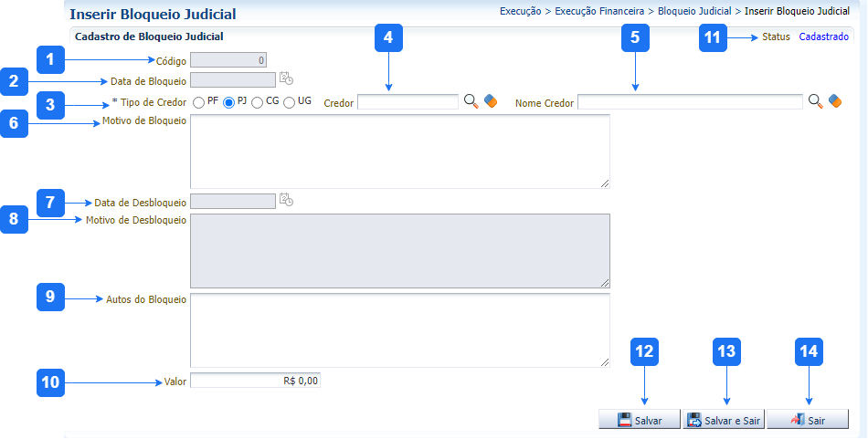Click the Sair button
Screen dimensions: 868x439
tap(807, 420)
